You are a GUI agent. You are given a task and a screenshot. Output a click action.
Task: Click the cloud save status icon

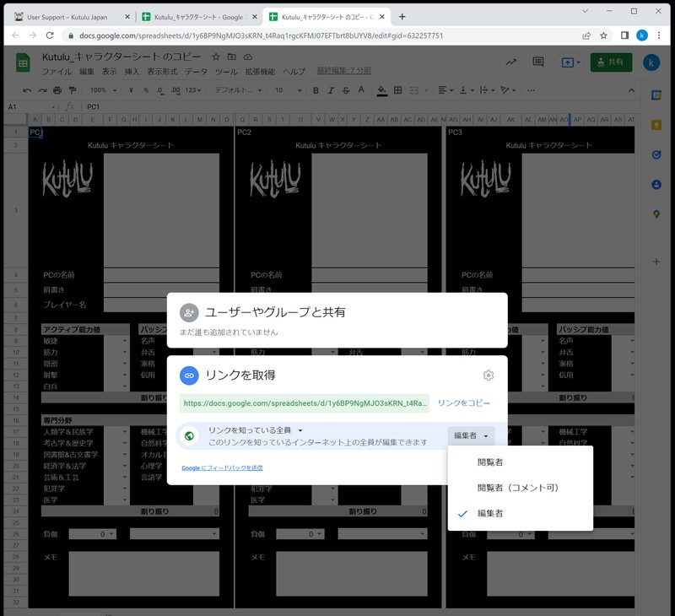(x=248, y=57)
